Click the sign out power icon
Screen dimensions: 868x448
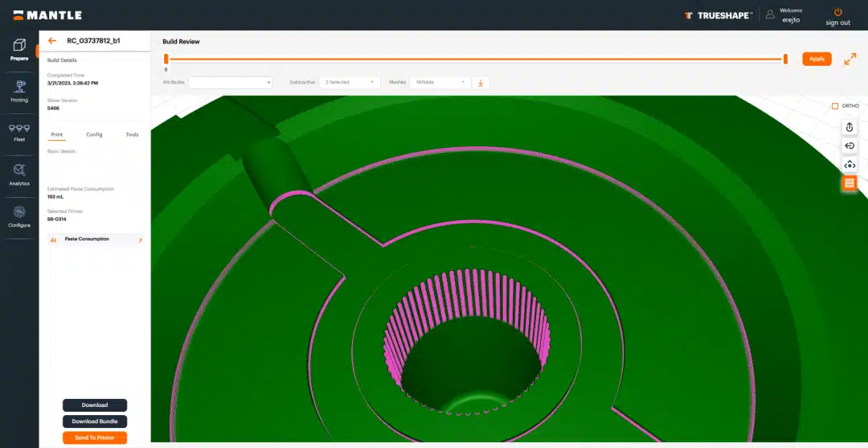(837, 13)
